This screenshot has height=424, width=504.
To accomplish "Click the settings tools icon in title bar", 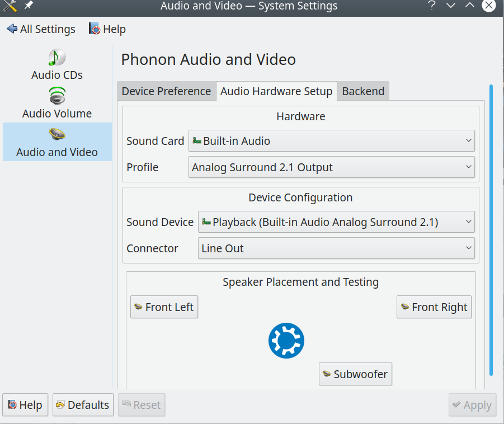I will 10,6.
